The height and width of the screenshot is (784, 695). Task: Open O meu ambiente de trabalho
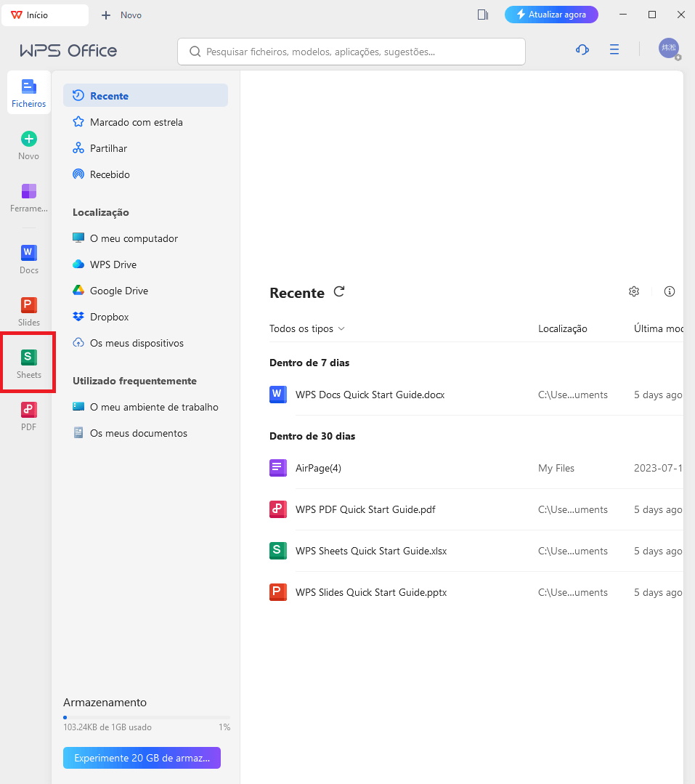(x=145, y=407)
